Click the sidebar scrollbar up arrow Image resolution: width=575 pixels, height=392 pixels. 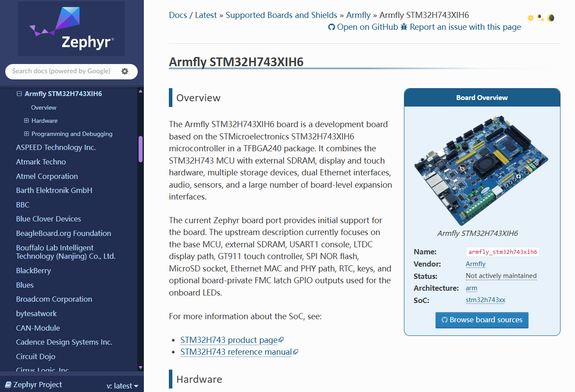(x=140, y=91)
